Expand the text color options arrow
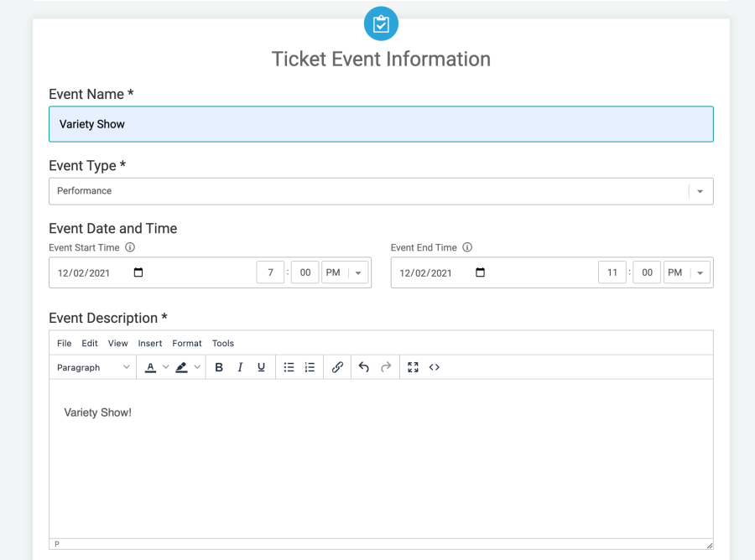This screenshot has width=755, height=560. (x=165, y=367)
